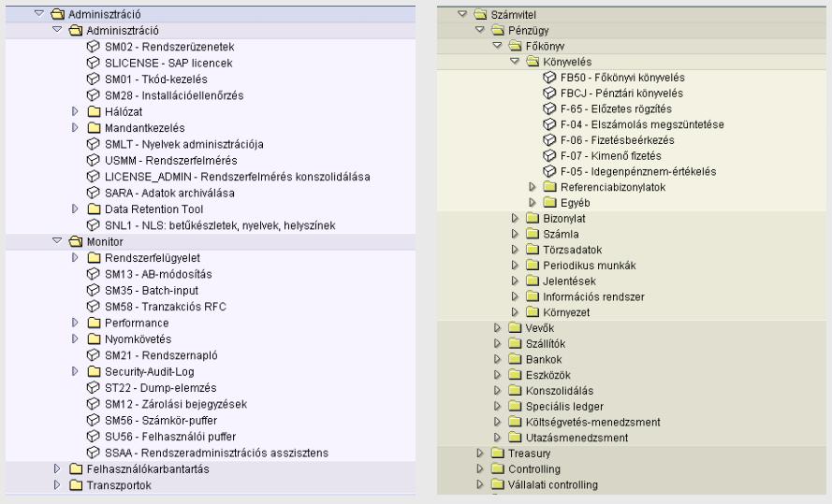Select the Bankok folder label
This screenshot has height=504, width=832.
point(544,359)
